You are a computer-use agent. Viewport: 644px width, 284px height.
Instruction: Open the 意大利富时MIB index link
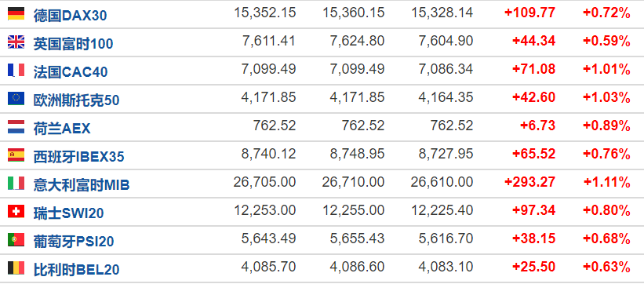point(82,185)
